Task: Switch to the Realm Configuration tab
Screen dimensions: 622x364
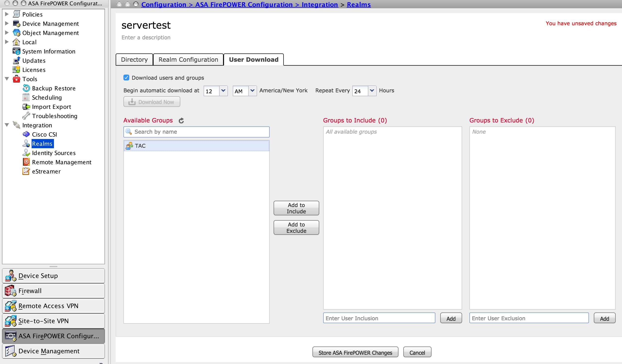Action: point(188,59)
